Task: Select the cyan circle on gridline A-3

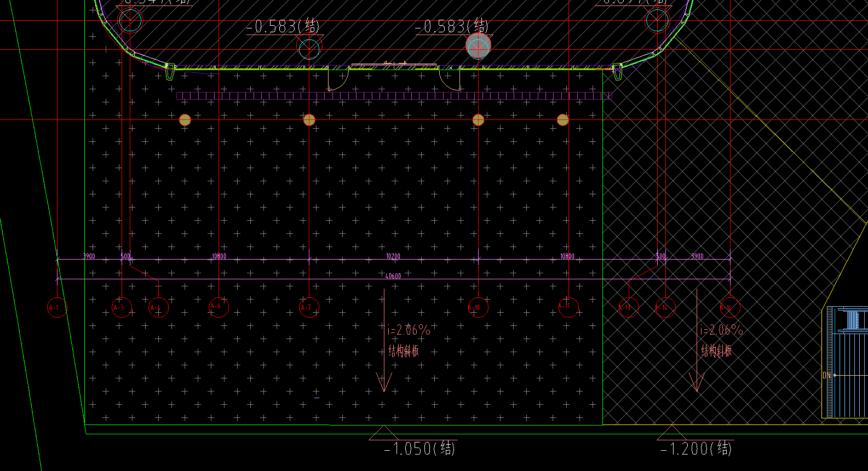Action: (x=130, y=20)
